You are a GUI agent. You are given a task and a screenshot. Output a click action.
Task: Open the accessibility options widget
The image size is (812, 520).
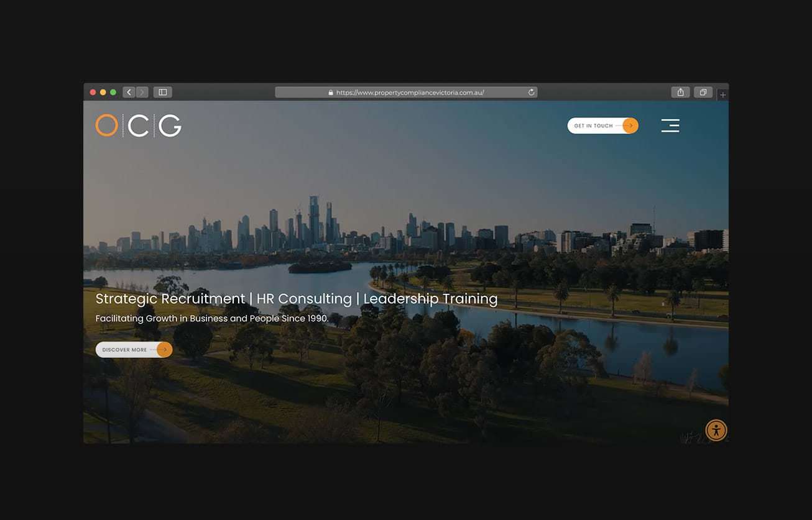tap(716, 430)
